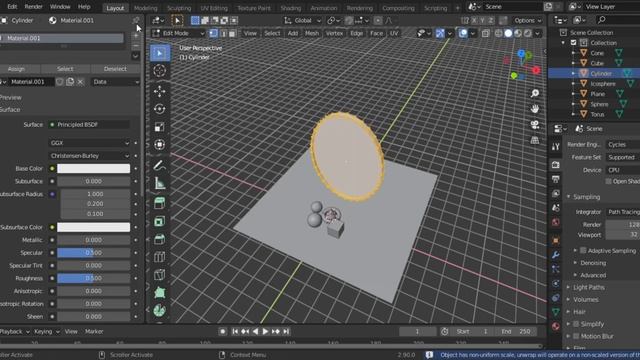Select the Annotate pencil tool
The width and height of the screenshot is (640, 360).
[160, 165]
